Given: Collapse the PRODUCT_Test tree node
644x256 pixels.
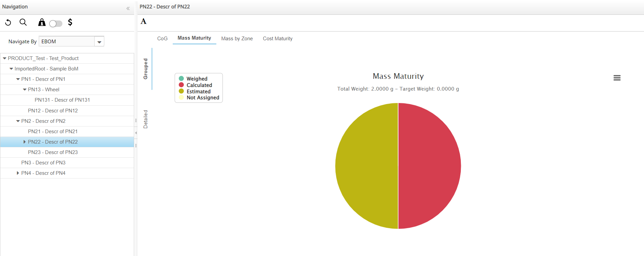Looking at the screenshot, I should (5, 58).
